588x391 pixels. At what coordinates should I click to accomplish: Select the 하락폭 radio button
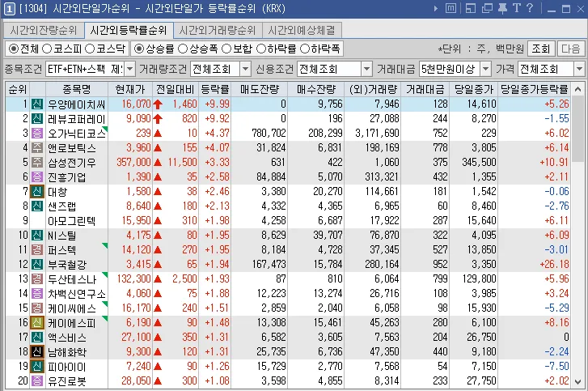305,49
